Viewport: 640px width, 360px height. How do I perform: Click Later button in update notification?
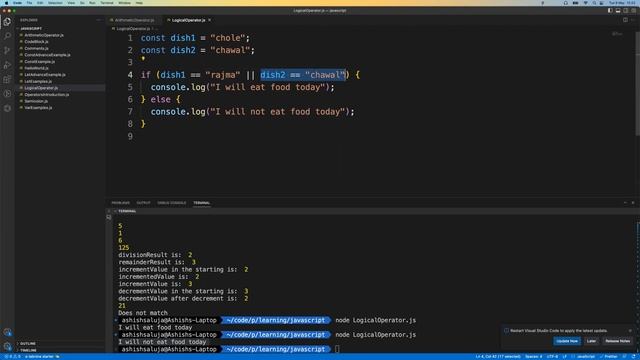[591, 341]
